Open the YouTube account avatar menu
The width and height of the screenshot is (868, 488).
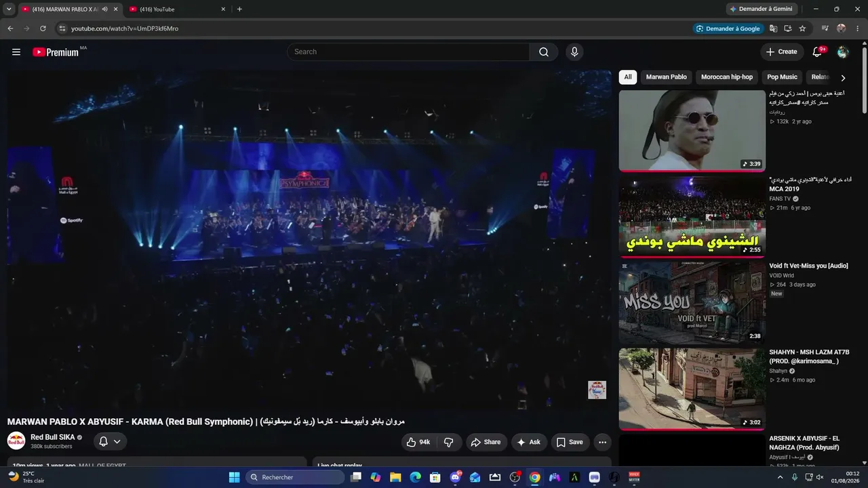pos(843,52)
